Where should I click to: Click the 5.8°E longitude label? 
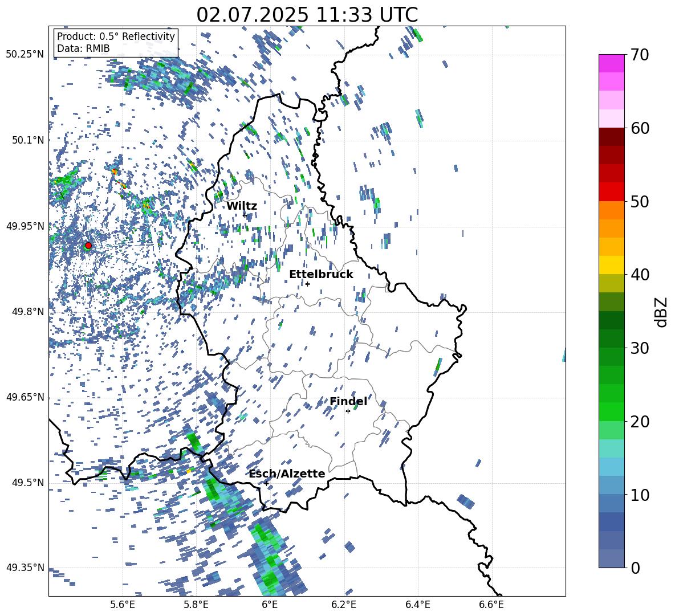click(x=196, y=605)
